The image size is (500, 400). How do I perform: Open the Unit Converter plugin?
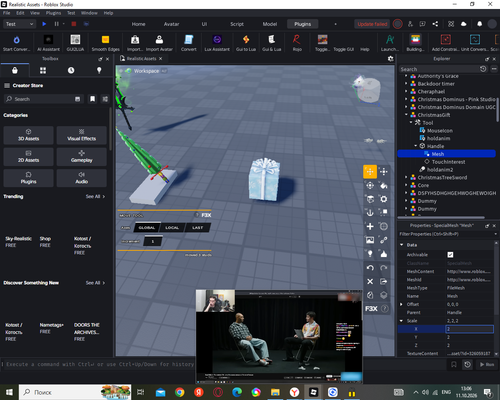475,43
